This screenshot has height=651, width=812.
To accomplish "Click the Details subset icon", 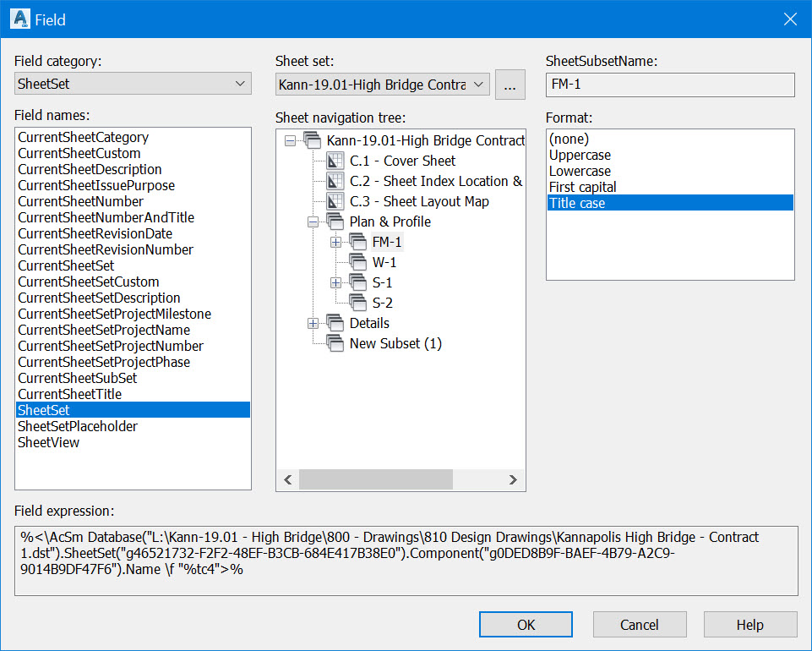I will [335, 323].
